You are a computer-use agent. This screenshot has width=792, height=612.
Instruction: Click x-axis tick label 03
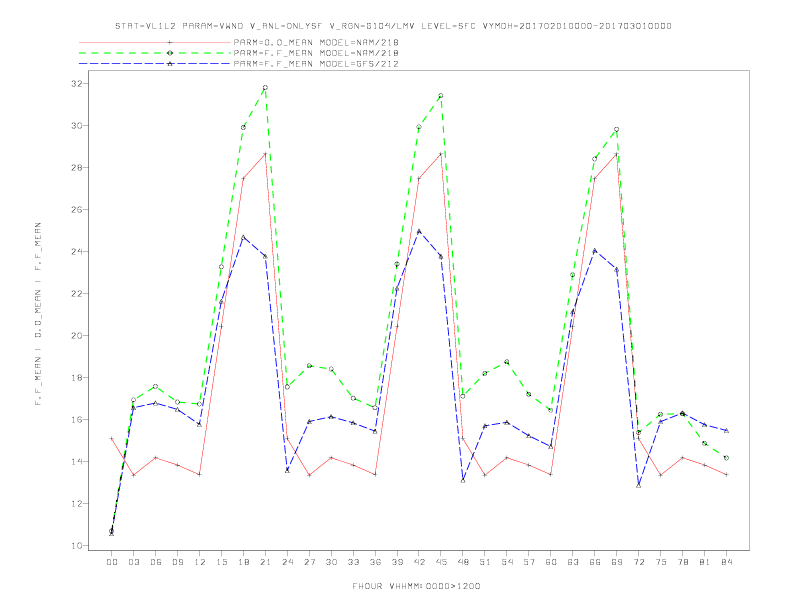coord(133,562)
